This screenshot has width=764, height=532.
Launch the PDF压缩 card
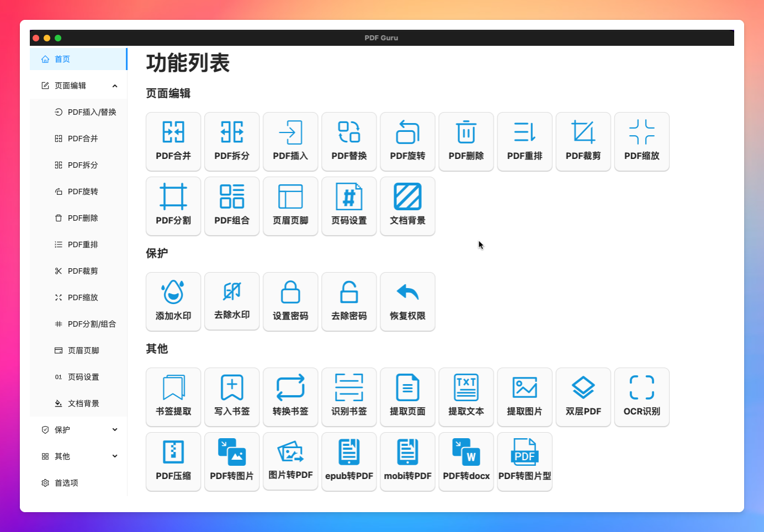coord(173,462)
